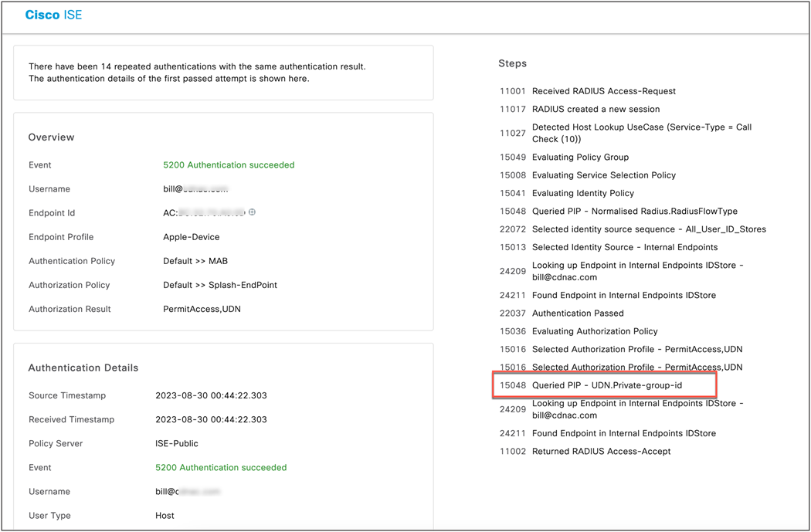Click the "14 repeated authentications" notice text
The height and width of the screenshot is (532, 811).
pos(197,73)
